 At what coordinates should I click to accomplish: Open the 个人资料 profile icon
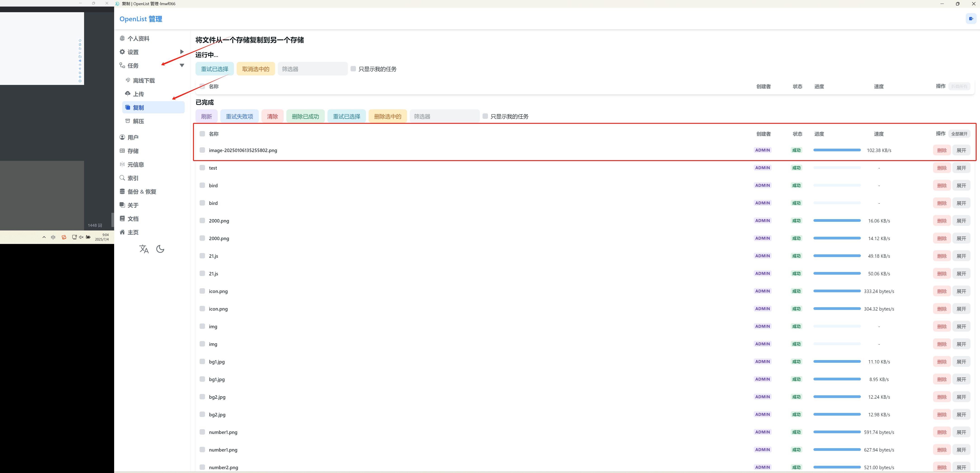(122, 38)
